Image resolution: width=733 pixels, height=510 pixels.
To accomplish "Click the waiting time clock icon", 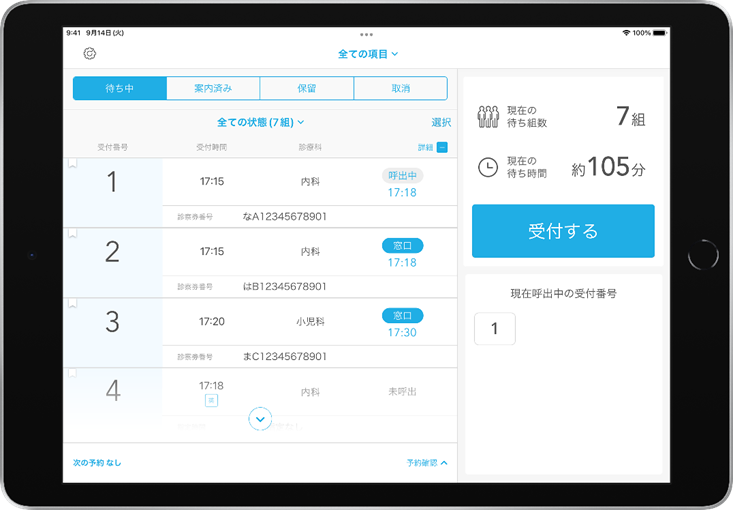I will pyautogui.click(x=488, y=167).
